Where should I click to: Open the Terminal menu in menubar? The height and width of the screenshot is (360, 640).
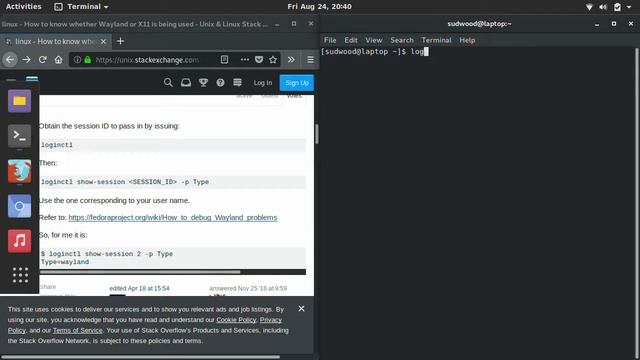(x=436, y=40)
